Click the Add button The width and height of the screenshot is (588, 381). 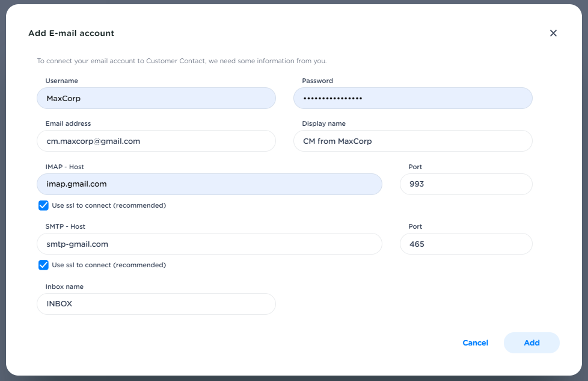(x=531, y=342)
